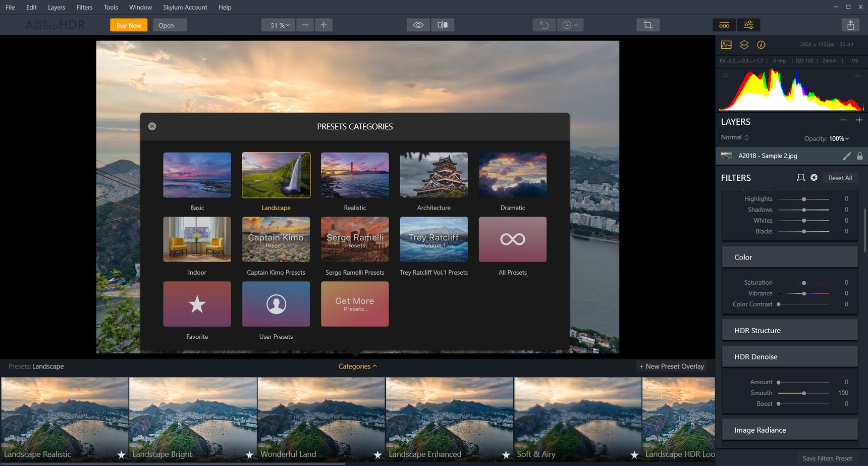
Task: Choose the Realistic presets category
Action: [355, 175]
